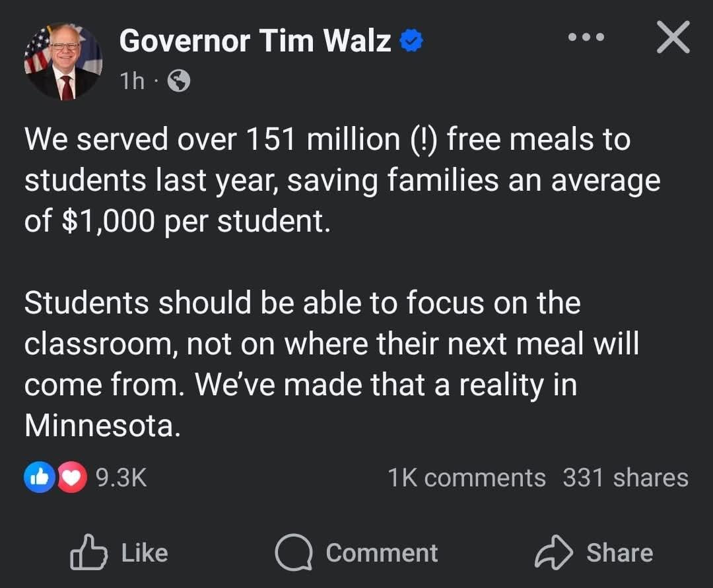This screenshot has height=588, width=713.
Task: Click the paragraph ending with Minnesota
Action: click(332, 364)
